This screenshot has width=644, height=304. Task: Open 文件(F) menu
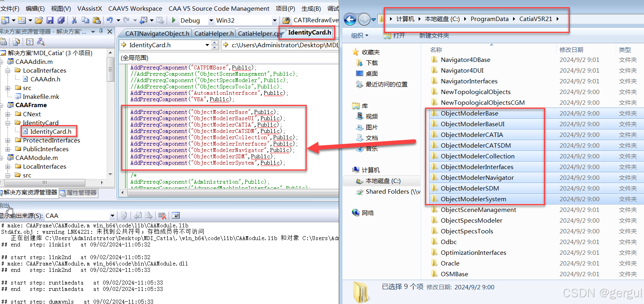10,8
